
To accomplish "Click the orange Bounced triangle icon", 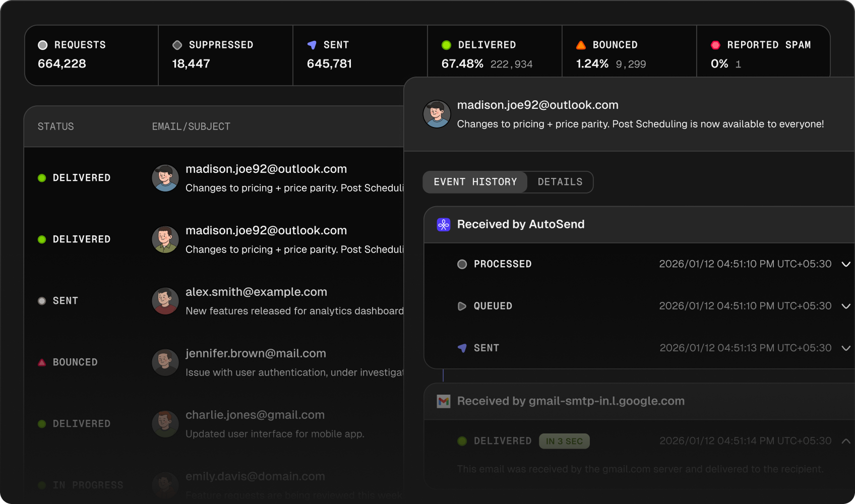I will coord(581,45).
